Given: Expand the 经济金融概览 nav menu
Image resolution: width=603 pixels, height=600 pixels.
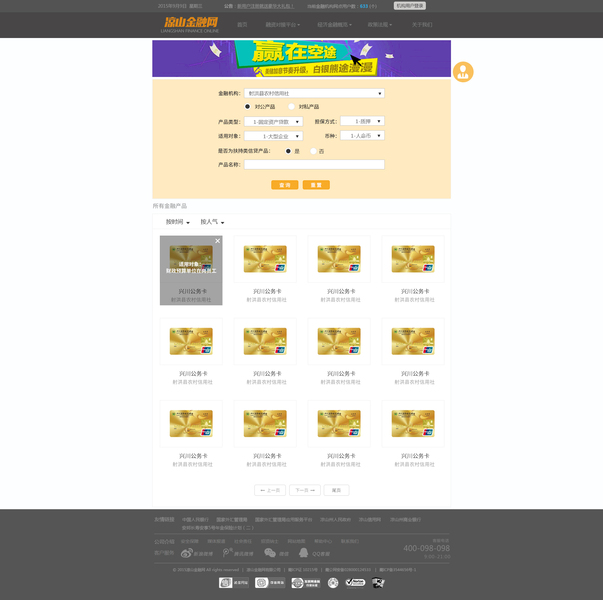Looking at the screenshot, I should [x=334, y=25].
